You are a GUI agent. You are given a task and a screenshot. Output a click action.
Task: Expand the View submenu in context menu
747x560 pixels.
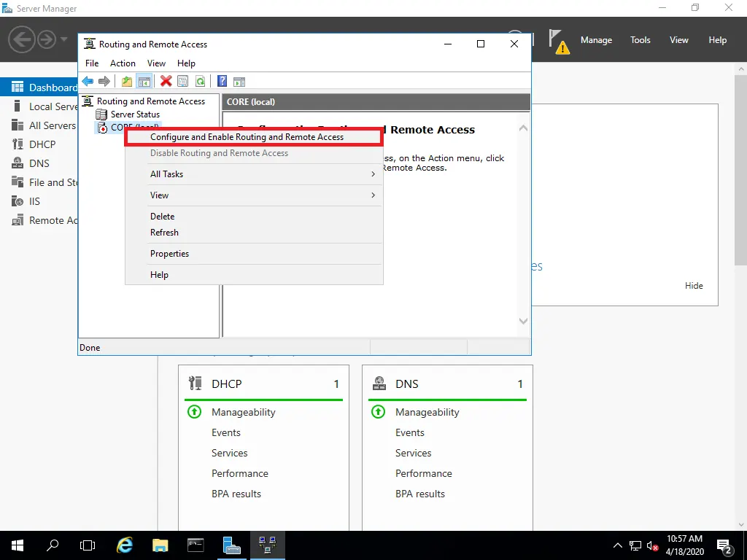tap(254, 195)
